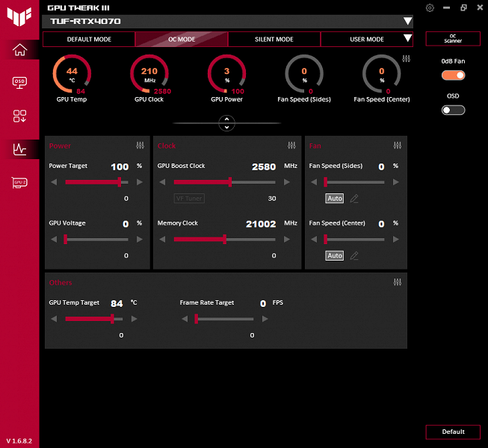The height and width of the screenshot is (448, 488).
Task: Click the Power Target value 100
Action: (x=120, y=167)
